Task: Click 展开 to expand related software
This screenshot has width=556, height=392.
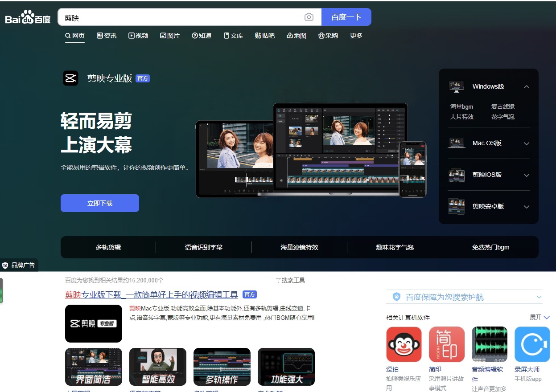Action: [540, 317]
